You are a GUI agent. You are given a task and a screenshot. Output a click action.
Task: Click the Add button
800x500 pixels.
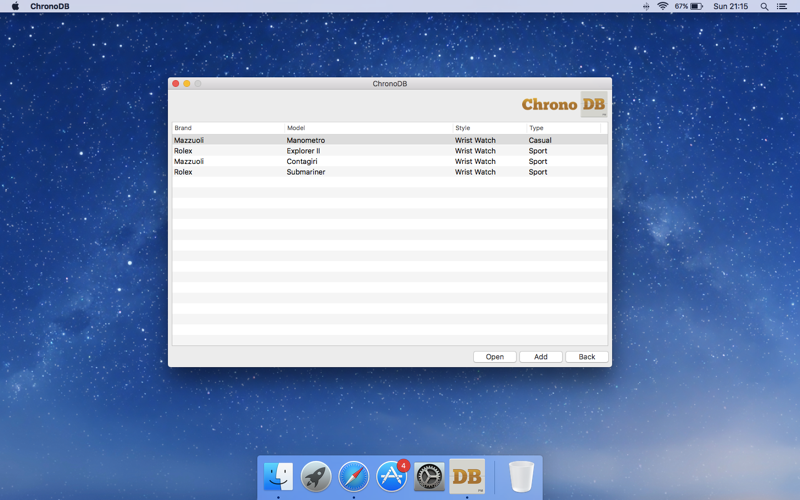(541, 357)
